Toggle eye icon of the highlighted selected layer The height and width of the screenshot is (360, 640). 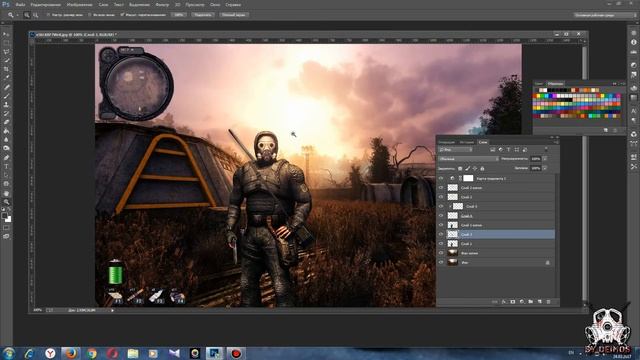(x=441, y=234)
